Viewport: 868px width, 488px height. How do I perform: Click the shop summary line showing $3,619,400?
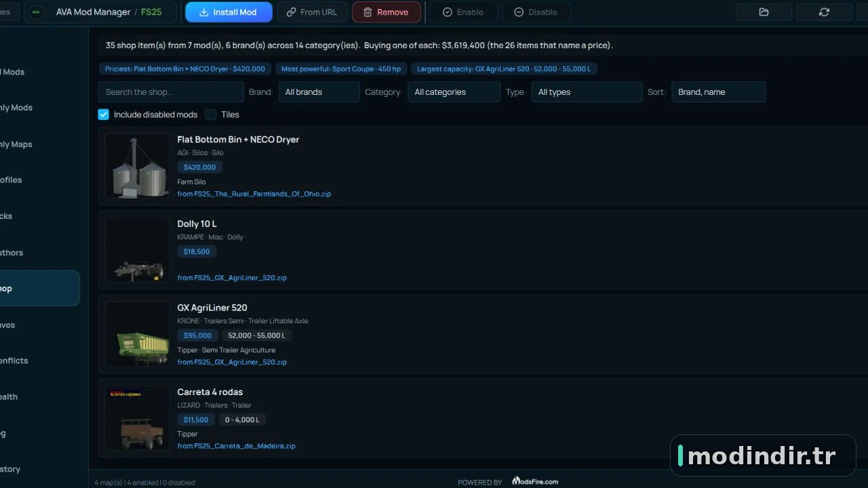(359, 45)
